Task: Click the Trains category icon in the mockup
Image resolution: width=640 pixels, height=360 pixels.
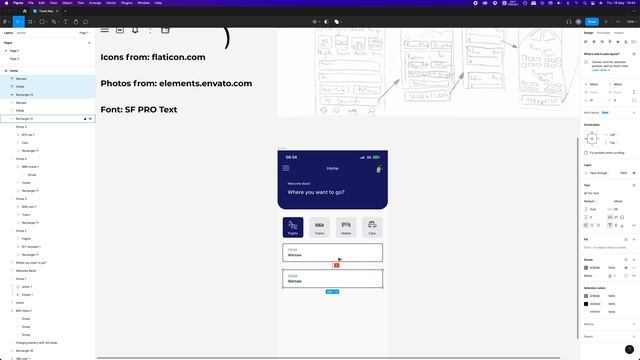Action: coord(319,227)
